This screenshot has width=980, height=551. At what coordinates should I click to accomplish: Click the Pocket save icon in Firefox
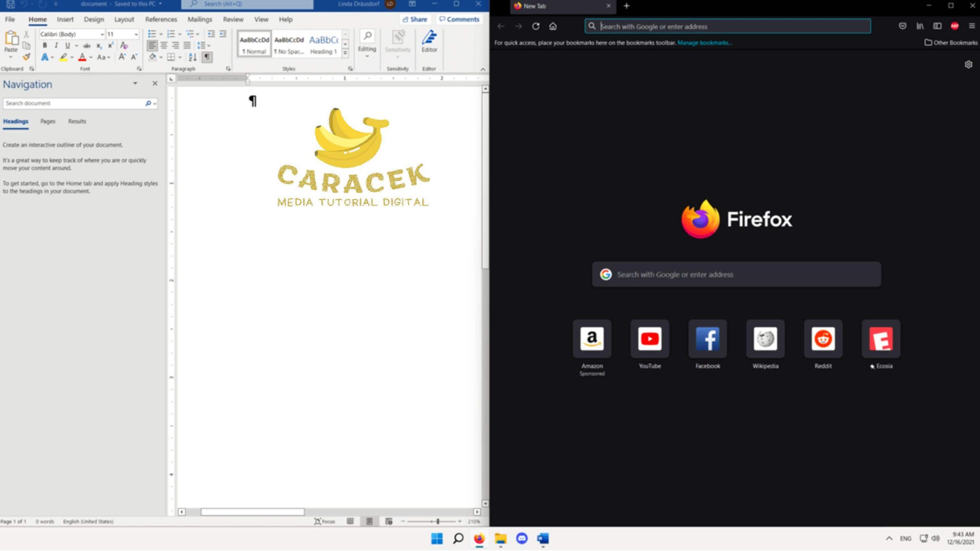click(902, 26)
